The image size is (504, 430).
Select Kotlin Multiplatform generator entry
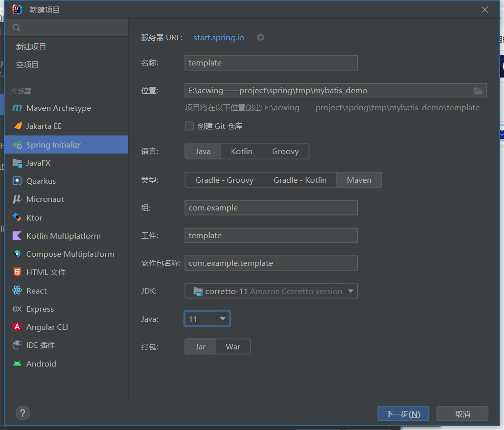66,236
